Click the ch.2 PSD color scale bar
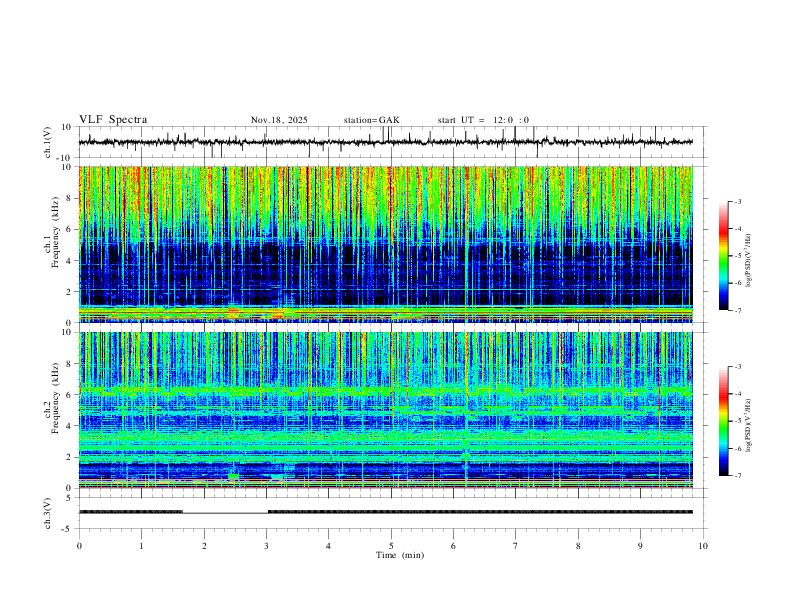 724,421
